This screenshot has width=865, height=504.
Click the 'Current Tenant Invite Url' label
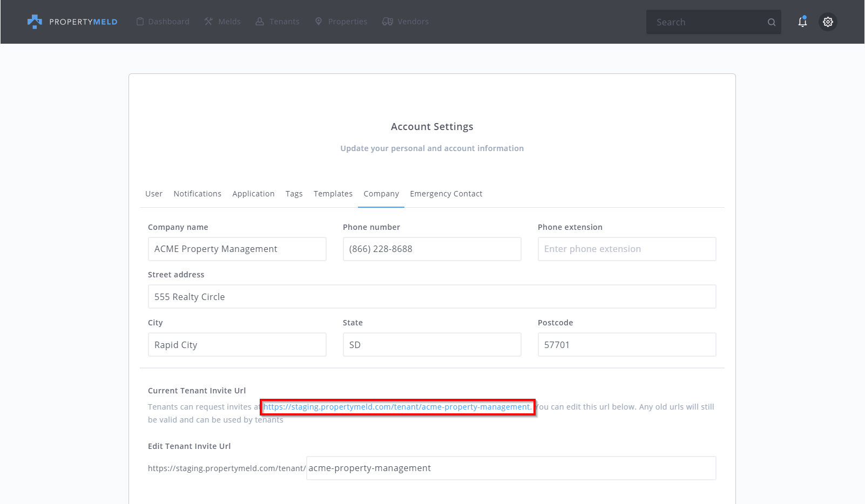pos(197,391)
